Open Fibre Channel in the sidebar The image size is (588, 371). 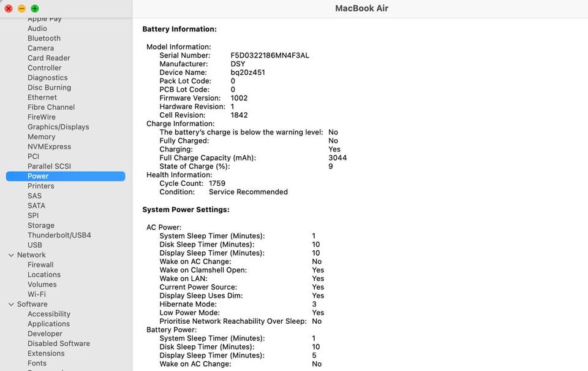[51, 107]
